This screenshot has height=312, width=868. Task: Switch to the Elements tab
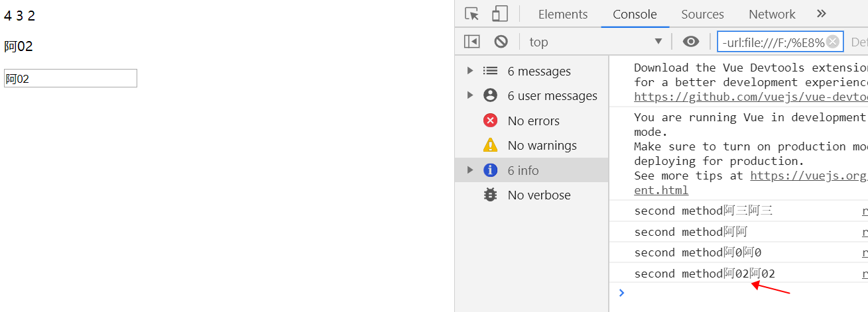point(563,14)
